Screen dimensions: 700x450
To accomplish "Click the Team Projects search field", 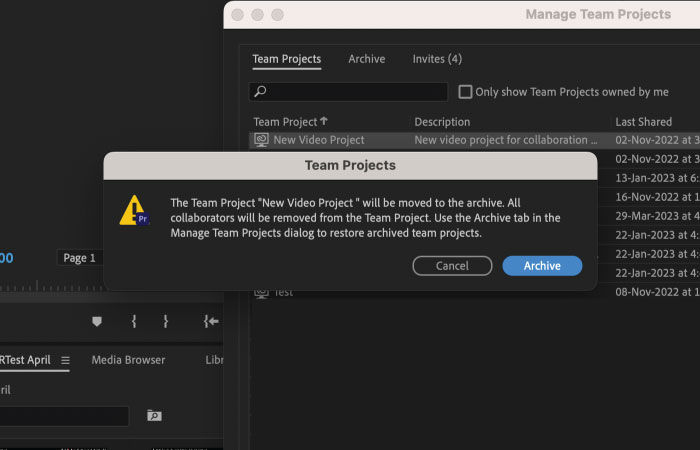I will 348,92.
